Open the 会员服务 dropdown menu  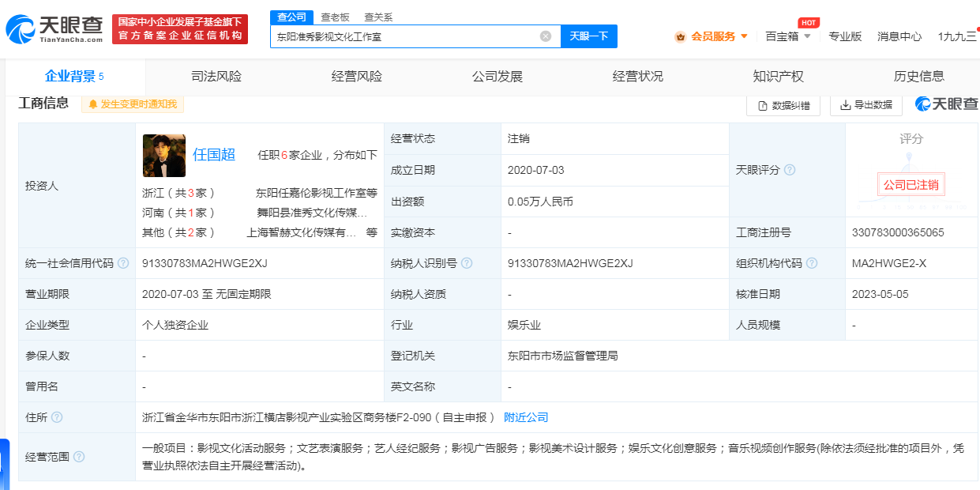[x=711, y=36]
